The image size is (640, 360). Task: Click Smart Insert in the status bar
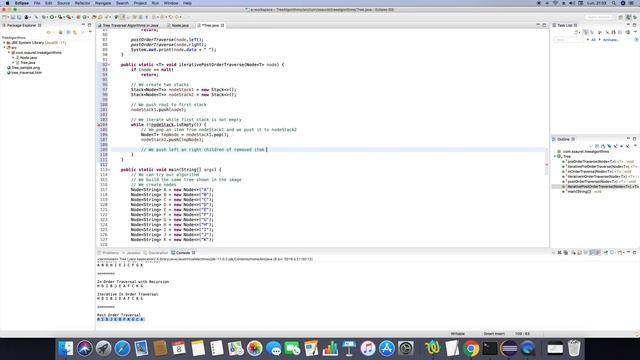point(494,333)
